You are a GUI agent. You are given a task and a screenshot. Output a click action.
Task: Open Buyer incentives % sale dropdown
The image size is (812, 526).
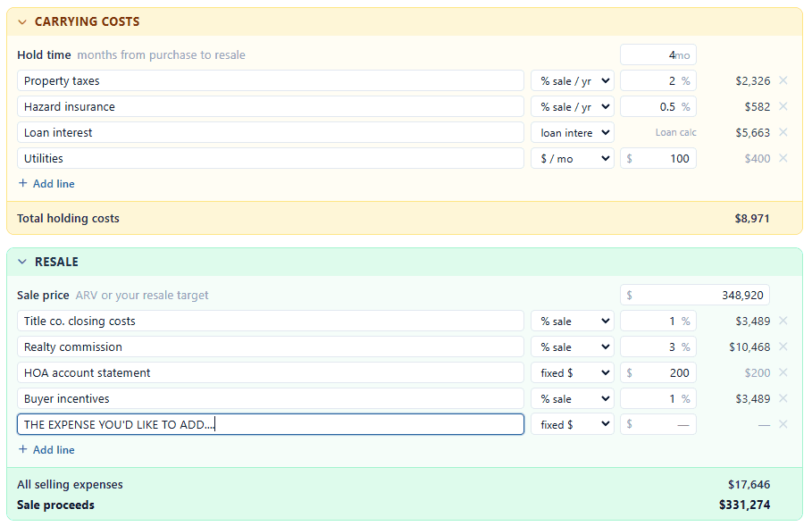click(x=573, y=398)
